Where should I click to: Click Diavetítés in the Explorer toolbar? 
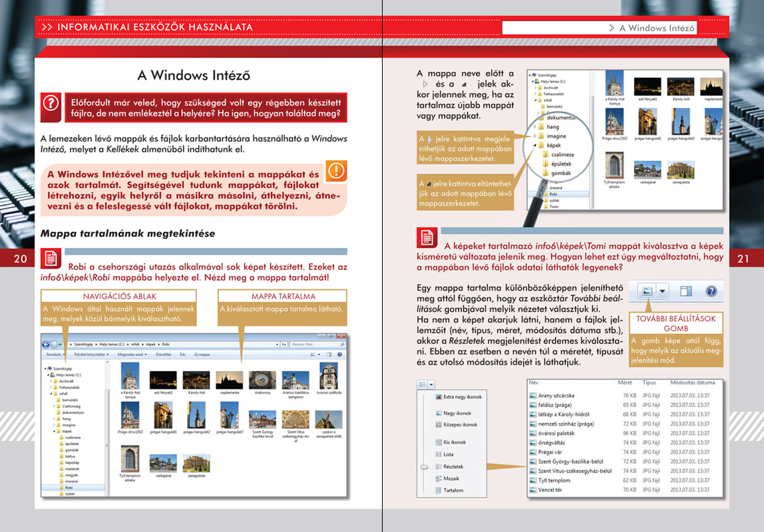coord(164,354)
